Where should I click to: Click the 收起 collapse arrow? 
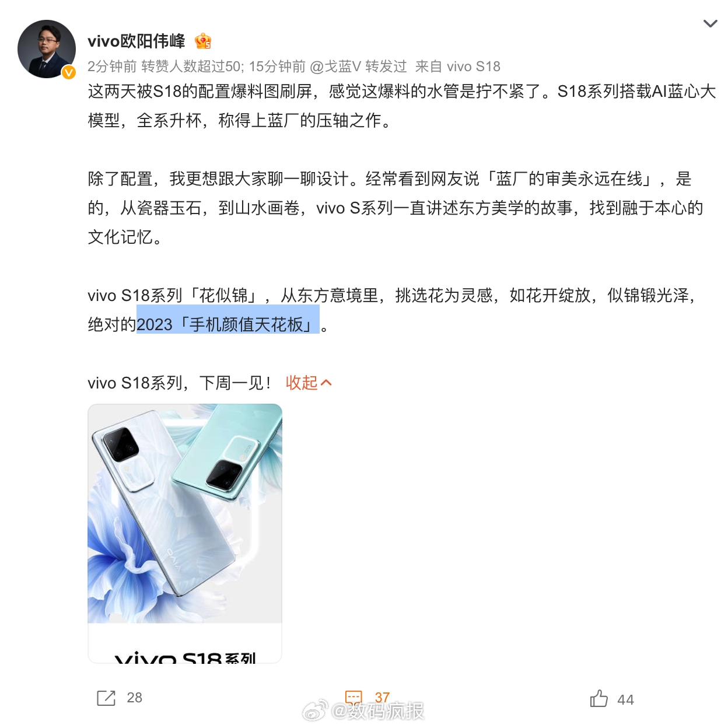click(326, 383)
